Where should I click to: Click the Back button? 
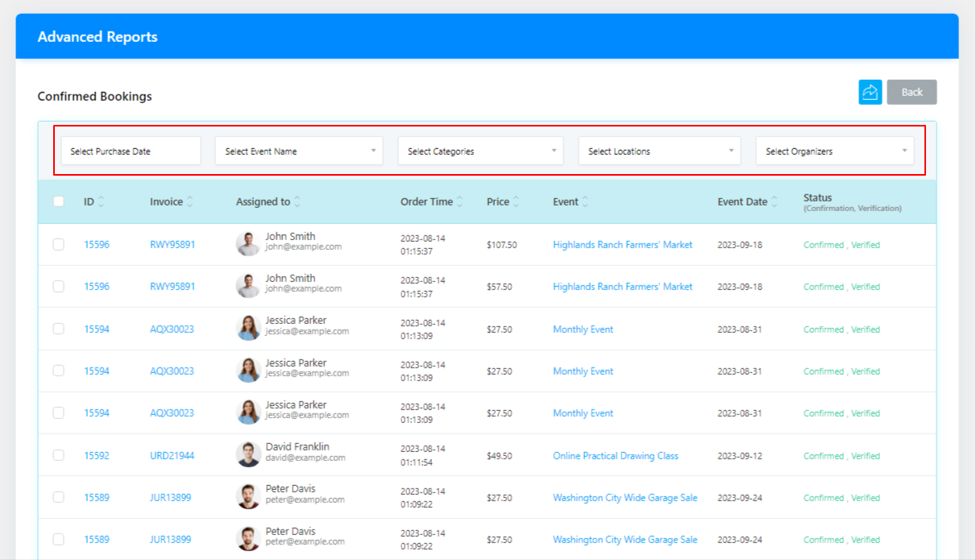[912, 92]
